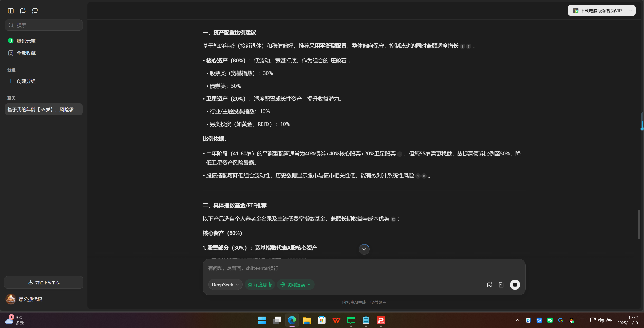Toggle 深度思考 deep thinking mode
This screenshot has width=644, height=328.
coord(259,284)
